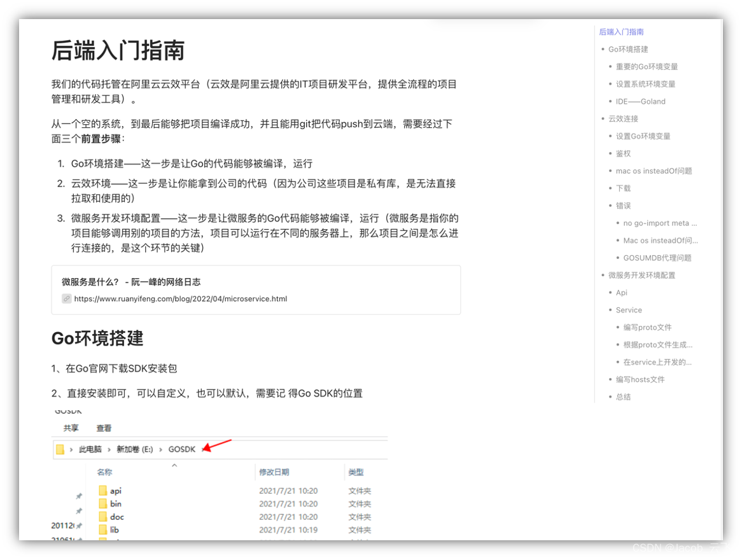Image resolution: width=742 pixels, height=560 pixels.
Task: Click the folder icon in Explorer address bar
Action: click(60, 449)
